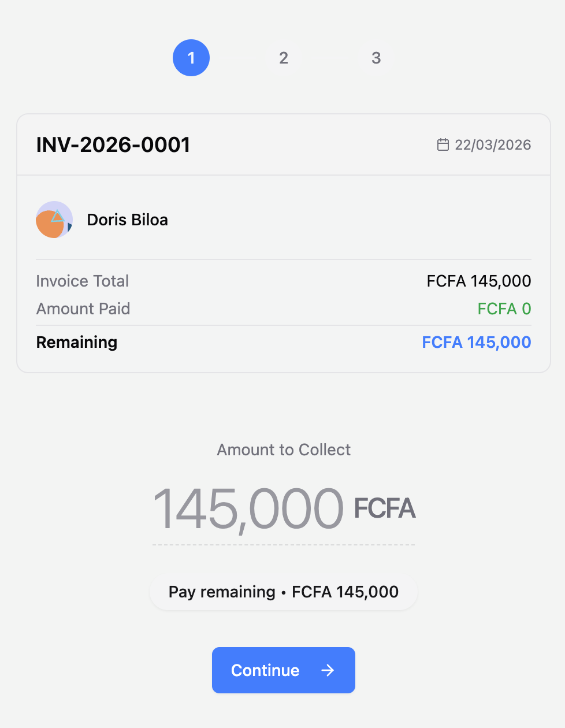
Task: Click the invoice number INV-2026-0001
Action: pyautogui.click(x=113, y=145)
